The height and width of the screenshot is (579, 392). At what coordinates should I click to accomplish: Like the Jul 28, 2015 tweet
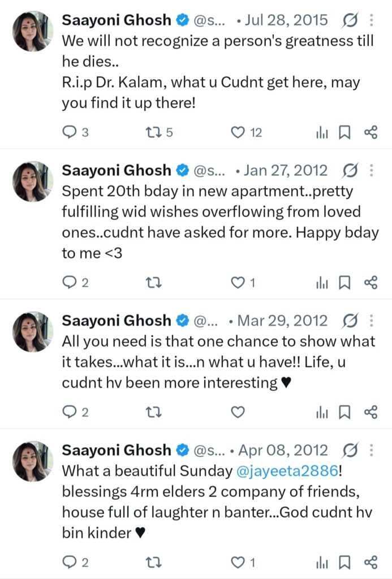coord(238,132)
